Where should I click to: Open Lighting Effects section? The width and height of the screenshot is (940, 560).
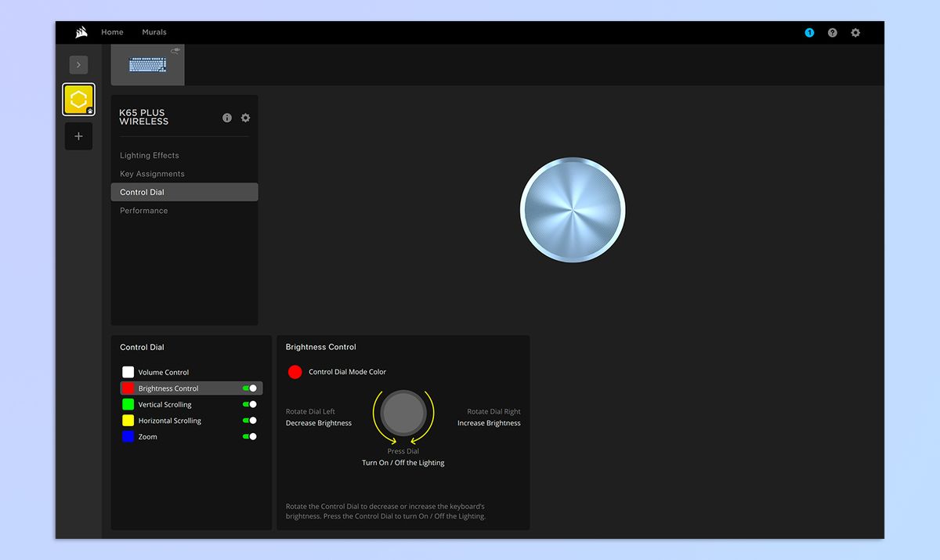pyautogui.click(x=150, y=155)
